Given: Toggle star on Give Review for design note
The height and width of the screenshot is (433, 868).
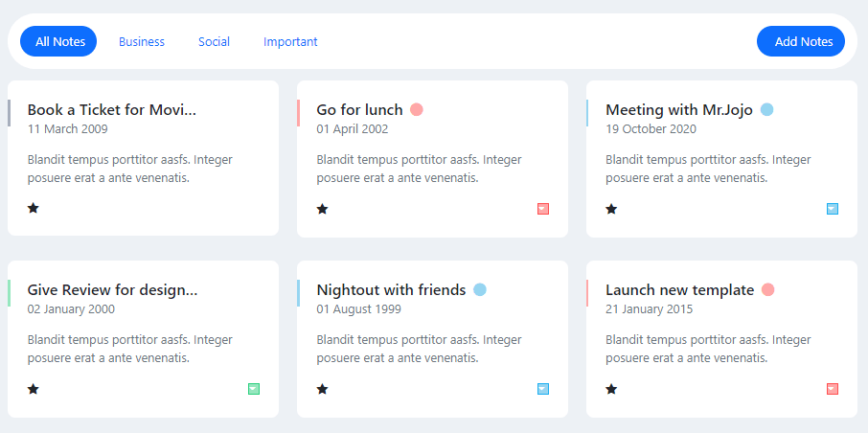Looking at the screenshot, I should pos(34,388).
